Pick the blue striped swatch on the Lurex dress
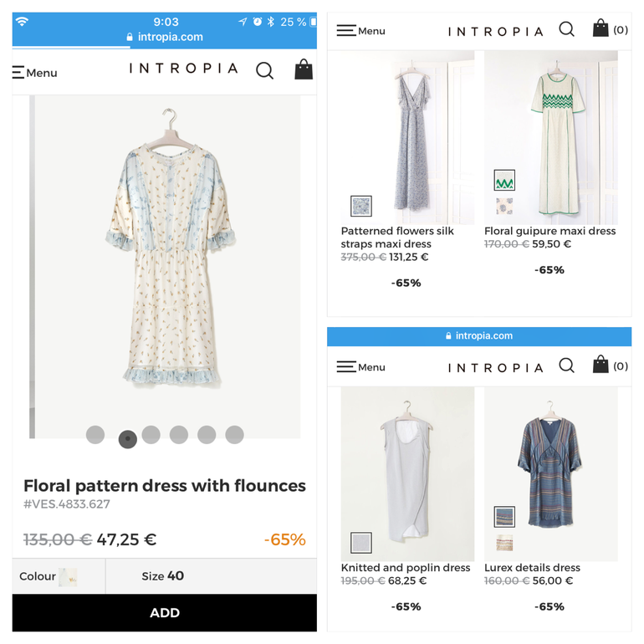This screenshot has width=644, height=644. pos(504,516)
